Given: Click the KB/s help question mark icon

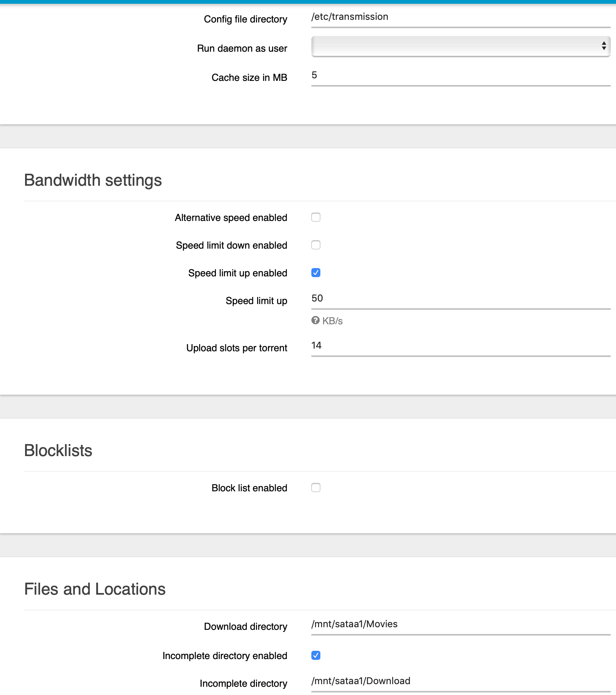Looking at the screenshot, I should [315, 320].
